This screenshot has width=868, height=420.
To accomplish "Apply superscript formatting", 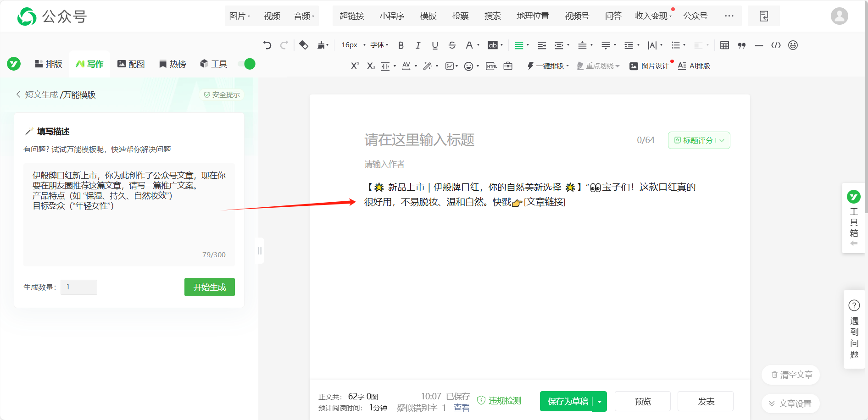I will click(x=355, y=66).
